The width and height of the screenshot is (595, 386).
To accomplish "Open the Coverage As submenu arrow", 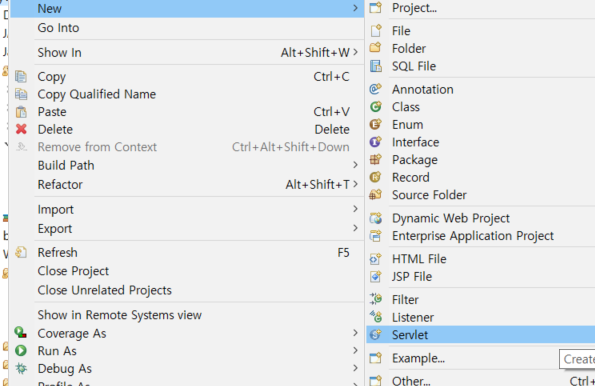I will click(x=355, y=333).
